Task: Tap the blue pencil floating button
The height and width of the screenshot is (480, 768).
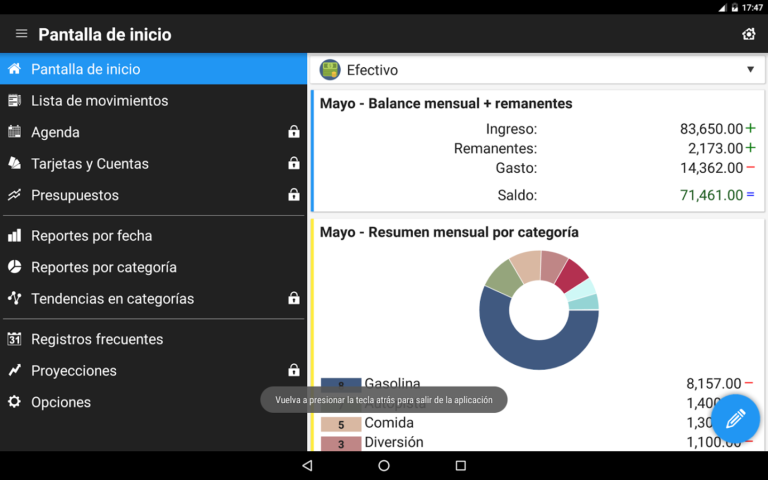Action: click(x=735, y=418)
